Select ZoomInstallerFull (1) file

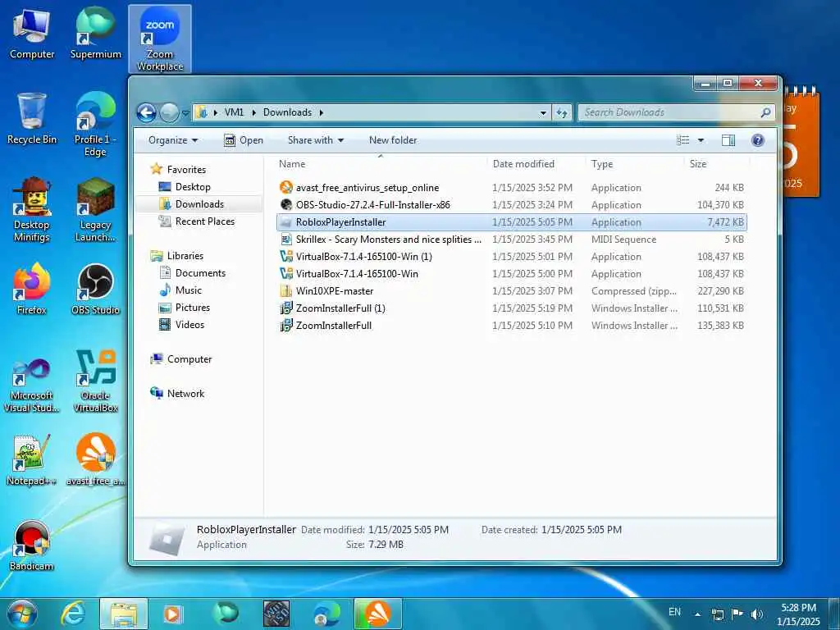512,308
